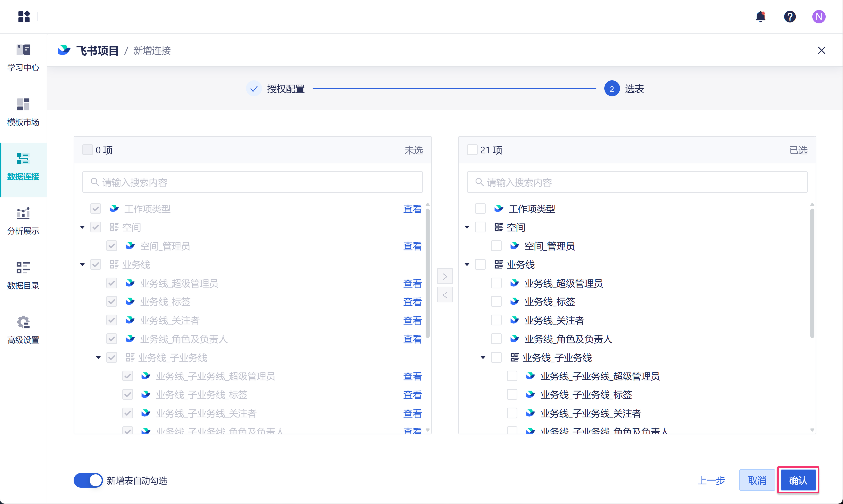This screenshot has width=843, height=504.
Task: Select all 21 项 checkbox in 已选 panel
Action: [x=472, y=150]
